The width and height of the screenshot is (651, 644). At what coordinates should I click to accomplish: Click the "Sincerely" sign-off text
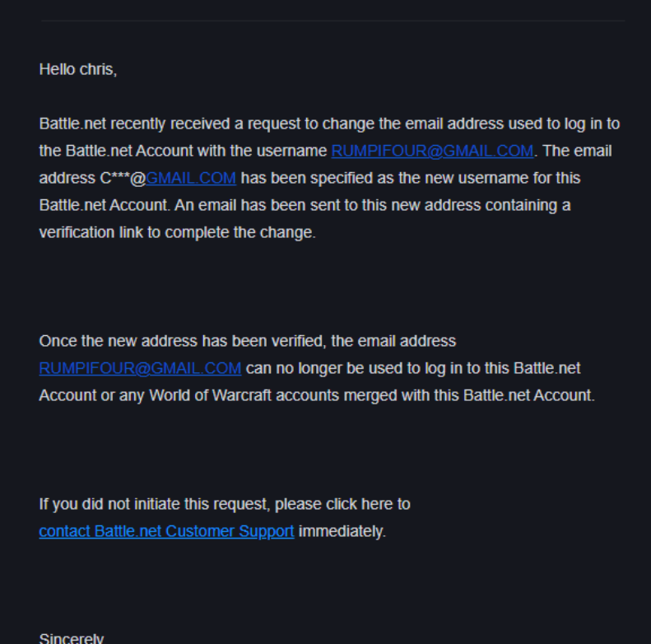coord(72,638)
